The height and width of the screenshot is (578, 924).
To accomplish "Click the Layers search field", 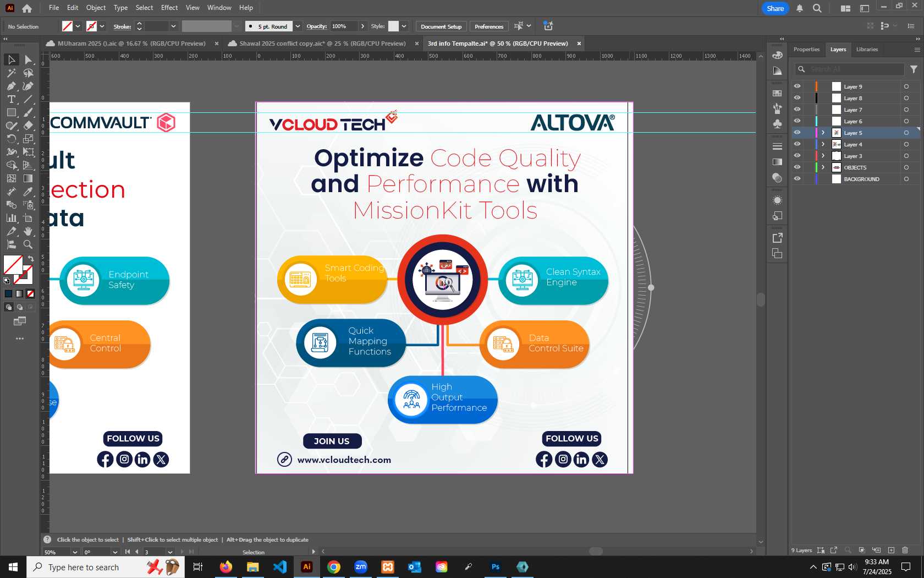I will coord(850,69).
